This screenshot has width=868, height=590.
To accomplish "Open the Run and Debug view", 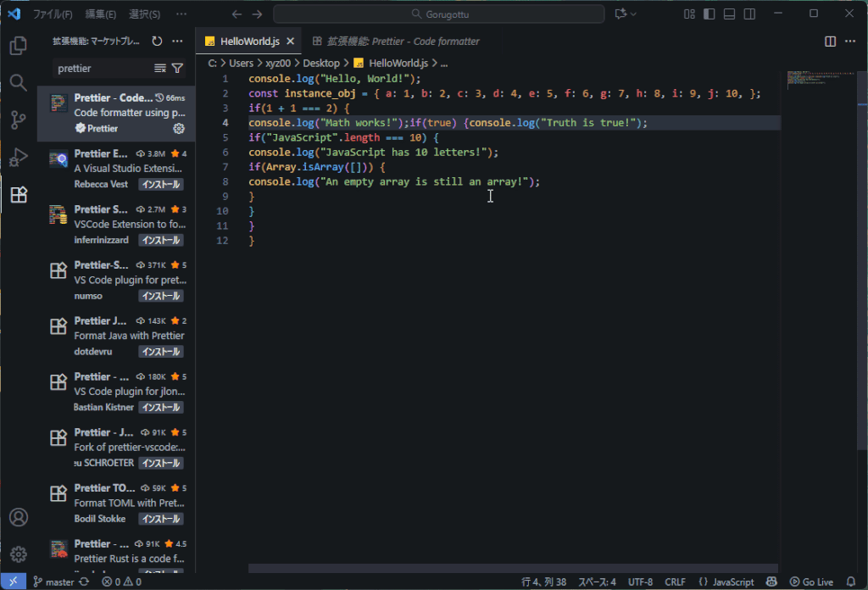I will coord(18,158).
